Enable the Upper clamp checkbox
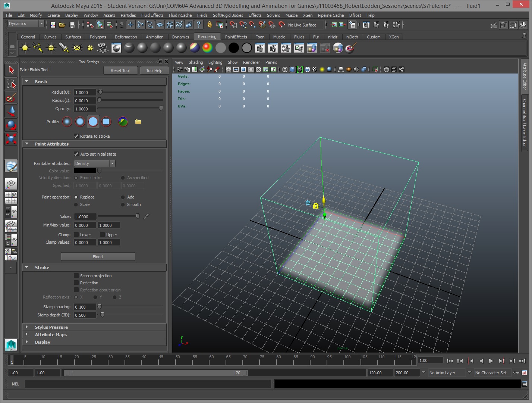The width and height of the screenshot is (532, 403). (x=102, y=235)
